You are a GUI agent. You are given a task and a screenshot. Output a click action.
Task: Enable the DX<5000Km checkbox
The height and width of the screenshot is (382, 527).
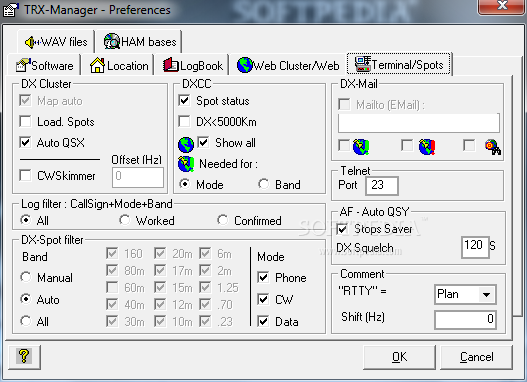pos(184,121)
